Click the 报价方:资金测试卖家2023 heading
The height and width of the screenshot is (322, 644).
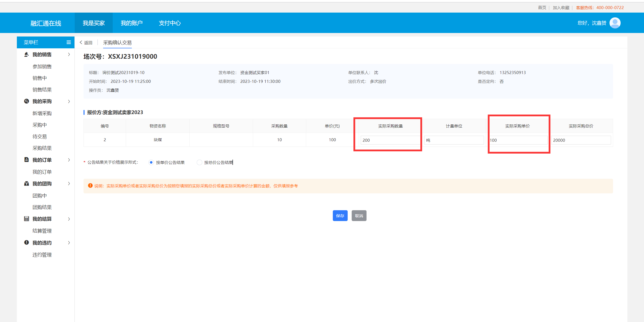[115, 112]
